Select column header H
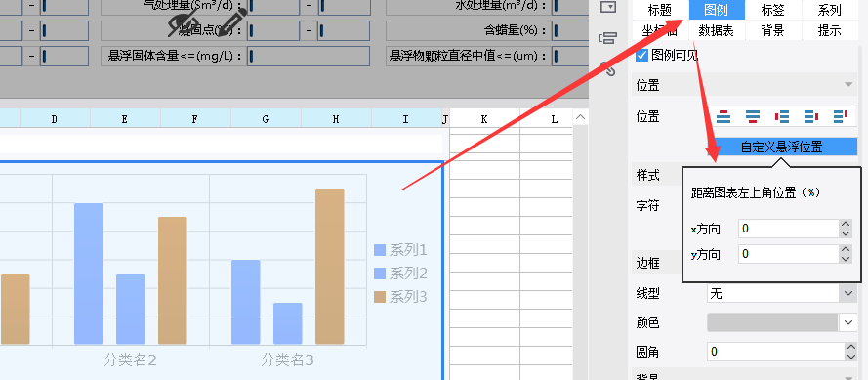This screenshot has height=380, width=868. pyautogui.click(x=336, y=118)
